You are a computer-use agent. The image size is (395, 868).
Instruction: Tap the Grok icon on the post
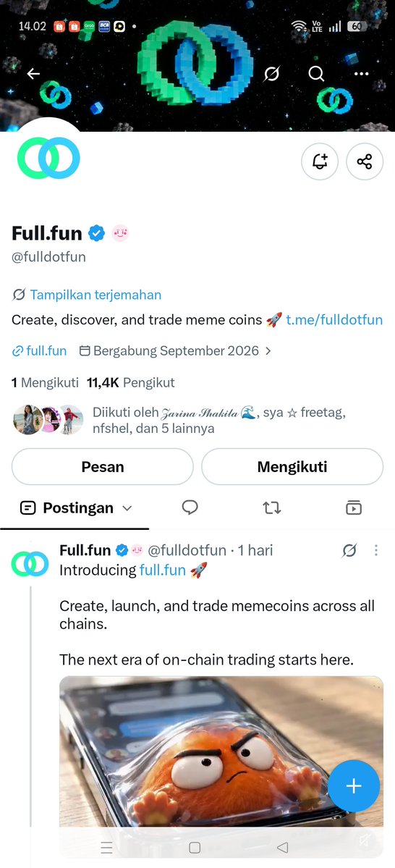[x=349, y=550]
